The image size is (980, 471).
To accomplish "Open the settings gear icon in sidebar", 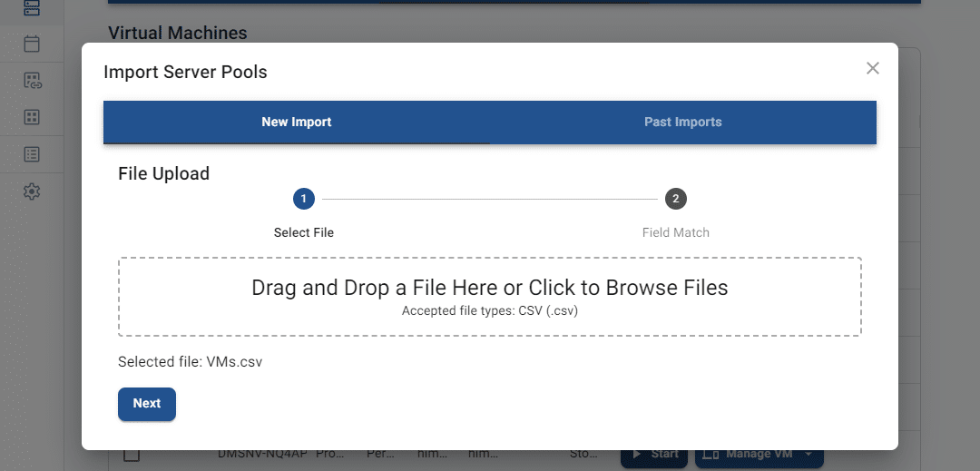I will click(x=32, y=191).
